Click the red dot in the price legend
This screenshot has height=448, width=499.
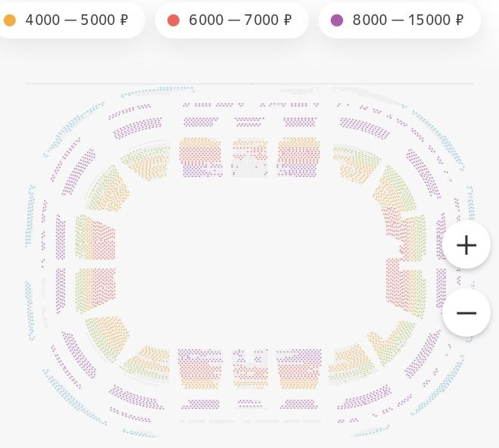(x=173, y=20)
